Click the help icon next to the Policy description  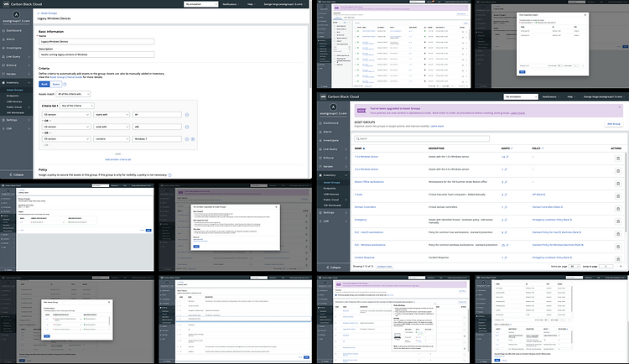pos(169,175)
